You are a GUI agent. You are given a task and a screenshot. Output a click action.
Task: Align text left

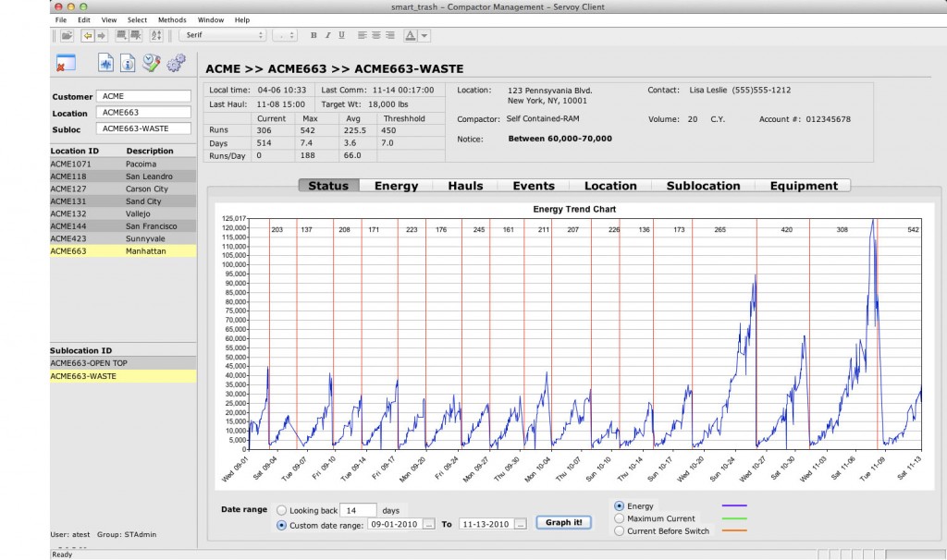coord(362,36)
